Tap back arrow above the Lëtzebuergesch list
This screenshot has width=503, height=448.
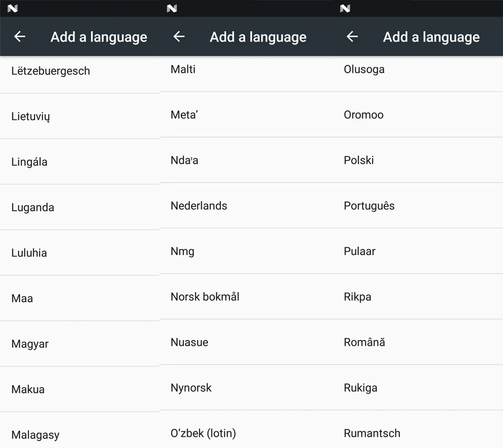coord(20,37)
